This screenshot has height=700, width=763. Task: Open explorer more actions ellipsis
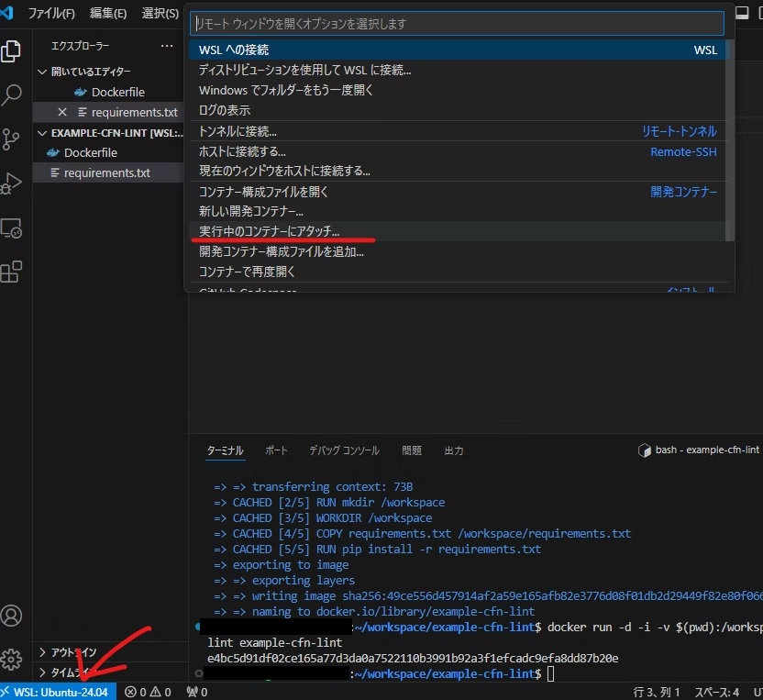pos(167,46)
